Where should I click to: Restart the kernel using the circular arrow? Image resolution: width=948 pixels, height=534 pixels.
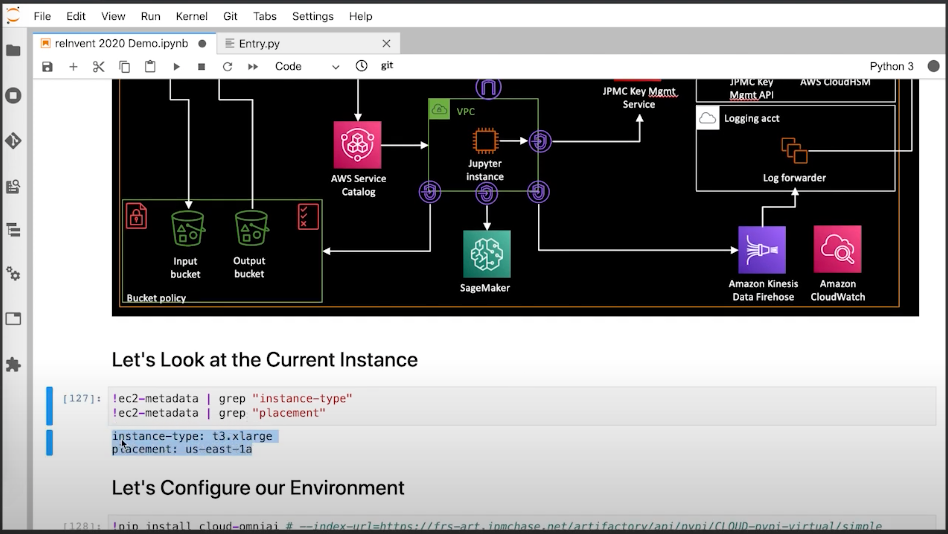tap(227, 67)
